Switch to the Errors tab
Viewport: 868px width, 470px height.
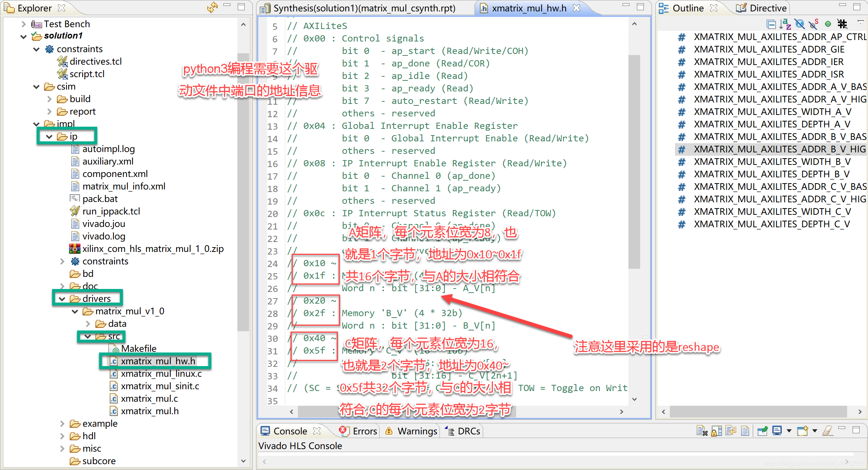(358, 431)
